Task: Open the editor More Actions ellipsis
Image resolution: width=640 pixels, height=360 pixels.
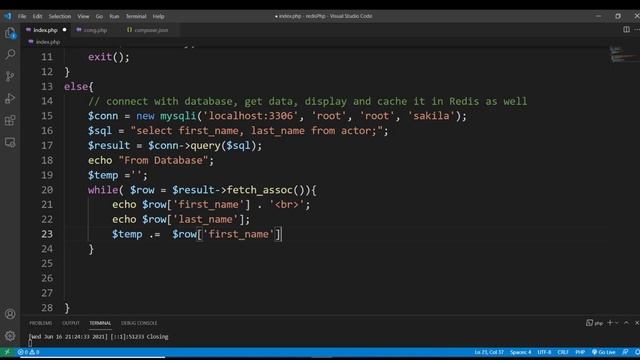Action: coord(637,29)
